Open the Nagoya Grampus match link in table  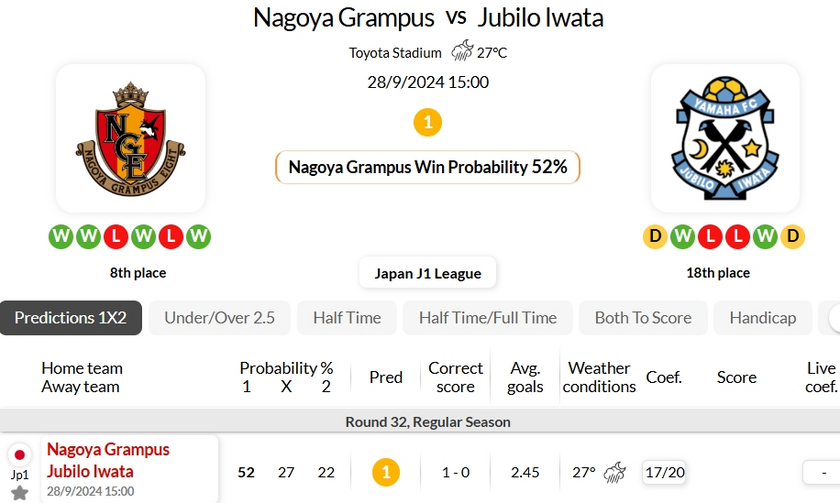pos(108,450)
